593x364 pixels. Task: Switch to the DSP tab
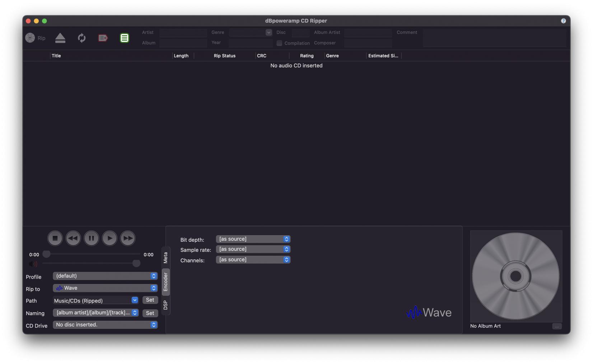[x=165, y=305]
